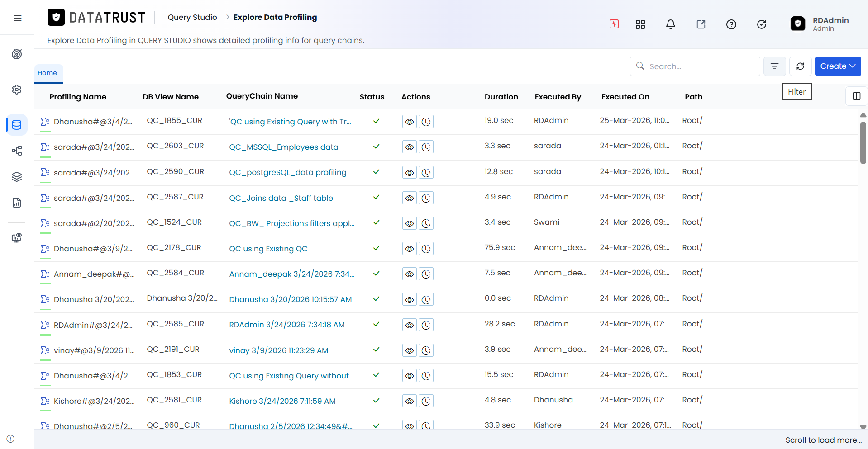View QC_2178_CUR profiling via eye icon
This screenshot has height=449, width=868.
point(410,249)
